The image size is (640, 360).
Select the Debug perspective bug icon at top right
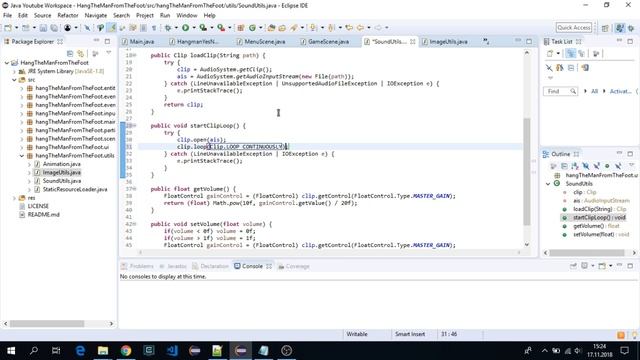click(x=631, y=28)
